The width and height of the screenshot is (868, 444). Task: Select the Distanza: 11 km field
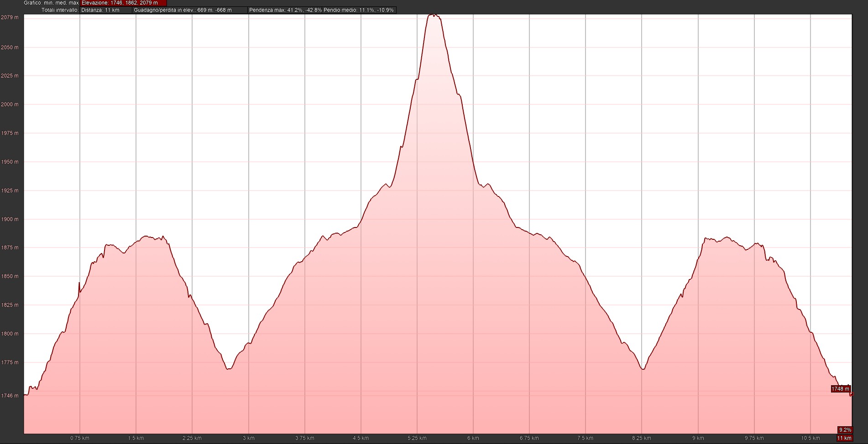pos(106,10)
